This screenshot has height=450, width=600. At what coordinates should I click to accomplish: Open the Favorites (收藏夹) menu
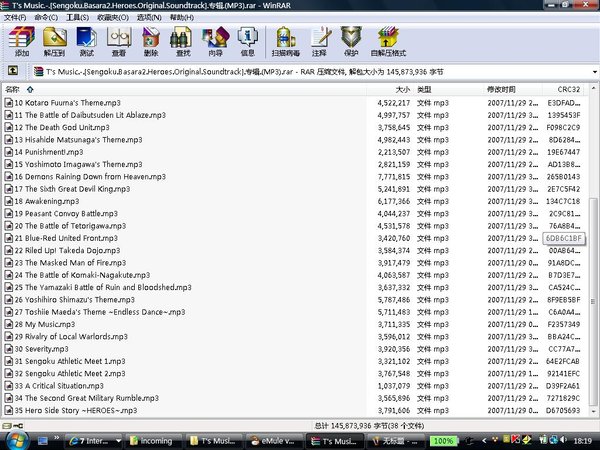click(113, 18)
